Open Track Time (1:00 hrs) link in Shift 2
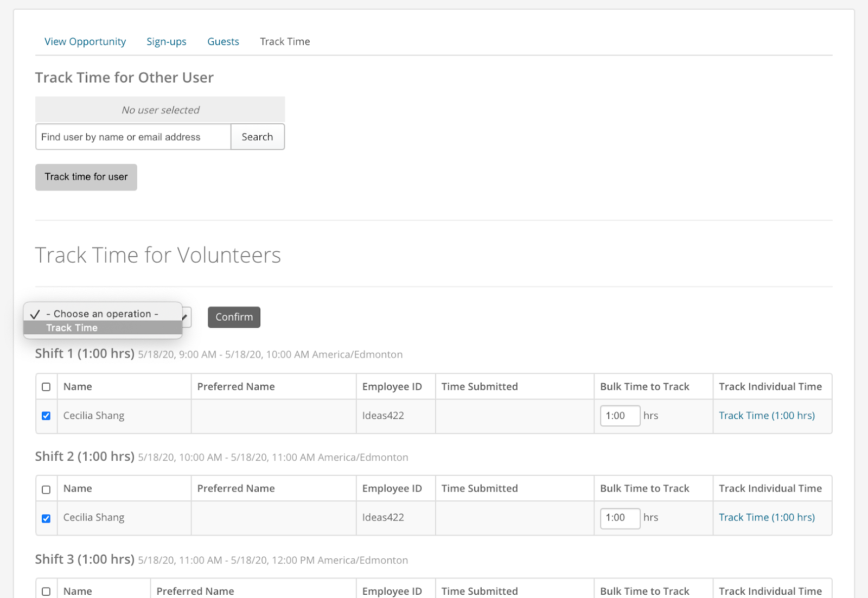 767,518
